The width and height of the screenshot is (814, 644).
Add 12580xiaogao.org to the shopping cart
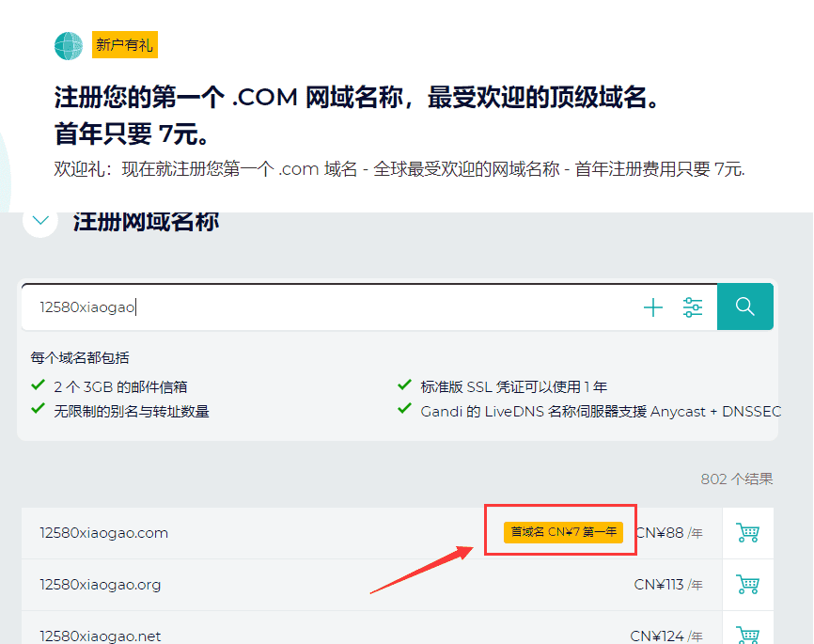point(747,585)
